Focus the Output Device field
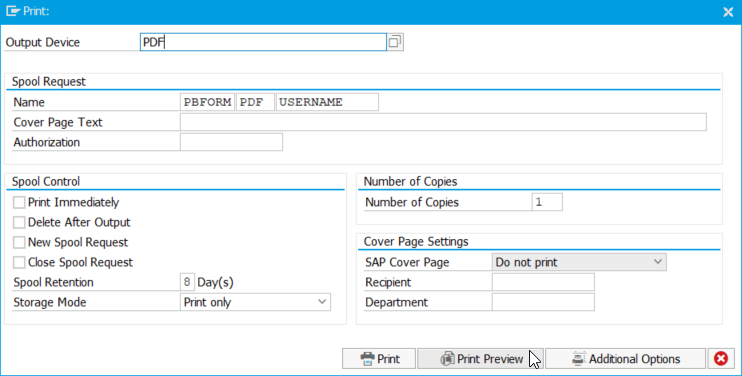The image size is (742, 376). [263, 42]
